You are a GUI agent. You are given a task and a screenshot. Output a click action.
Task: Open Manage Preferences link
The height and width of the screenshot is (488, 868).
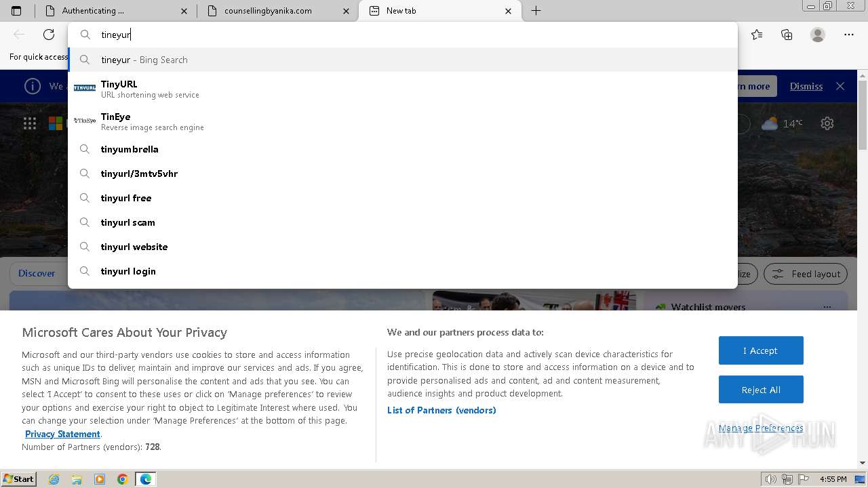(x=761, y=428)
